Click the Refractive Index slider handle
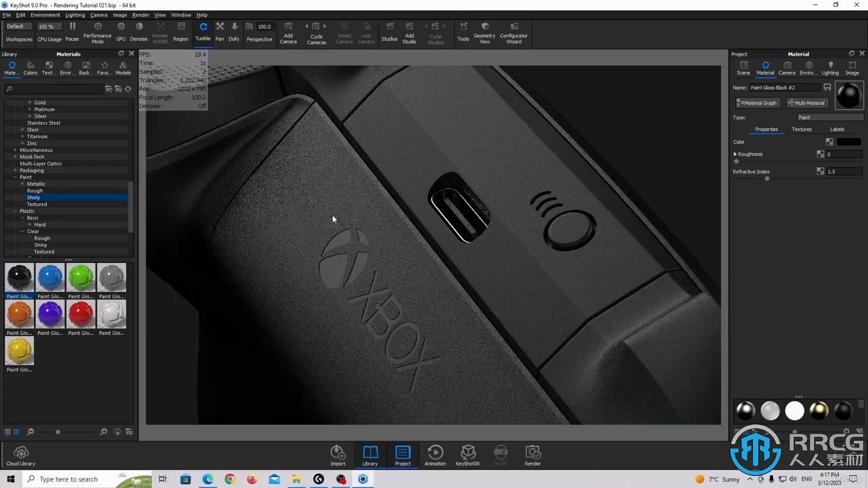The height and width of the screenshot is (488, 868). click(767, 178)
